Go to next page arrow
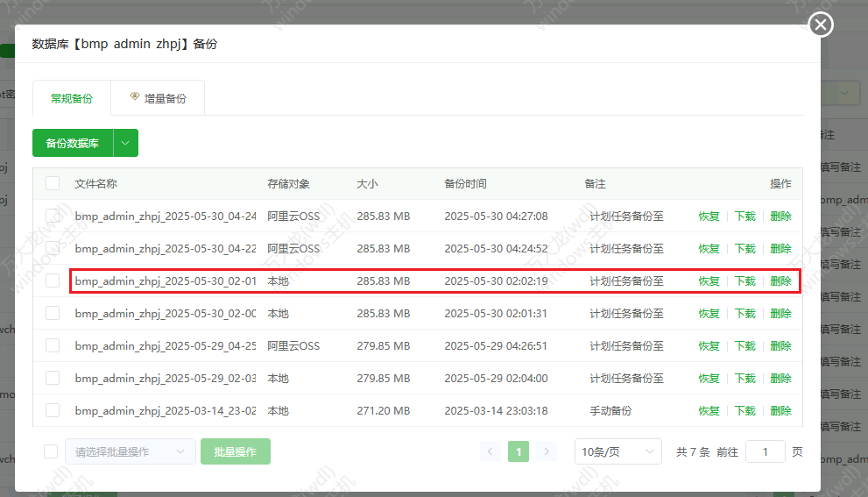This screenshot has height=497, width=868. (x=547, y=451)
